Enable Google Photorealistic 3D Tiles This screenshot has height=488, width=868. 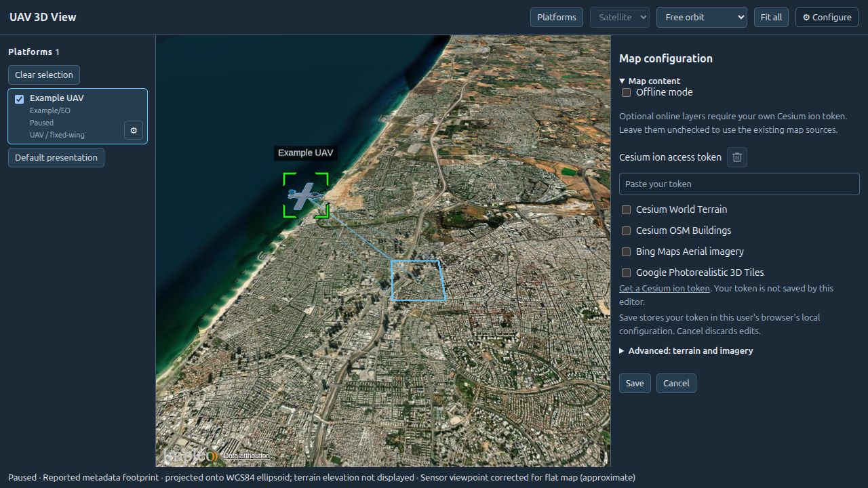626,272
